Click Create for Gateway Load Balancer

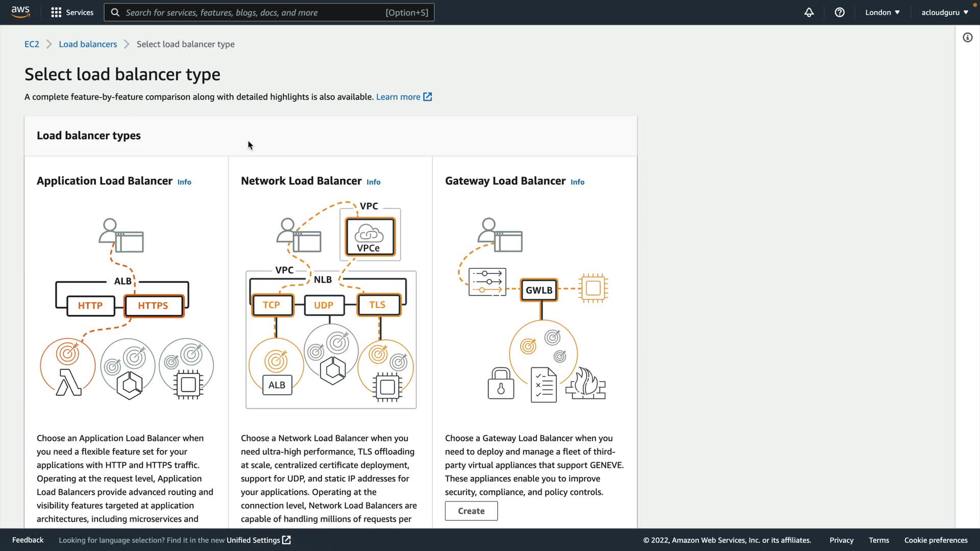click(471, 511)
